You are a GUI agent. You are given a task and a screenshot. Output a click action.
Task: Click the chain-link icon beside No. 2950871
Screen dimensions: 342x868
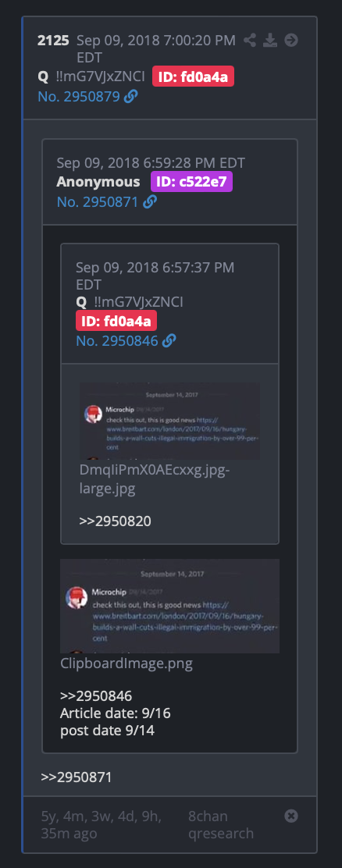pyautogui.click(x=149, y=202)
